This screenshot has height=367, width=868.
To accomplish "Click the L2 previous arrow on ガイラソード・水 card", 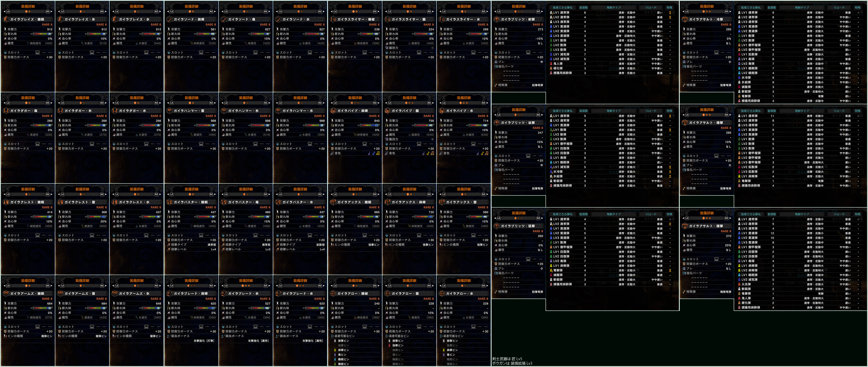I will [279, 11].
